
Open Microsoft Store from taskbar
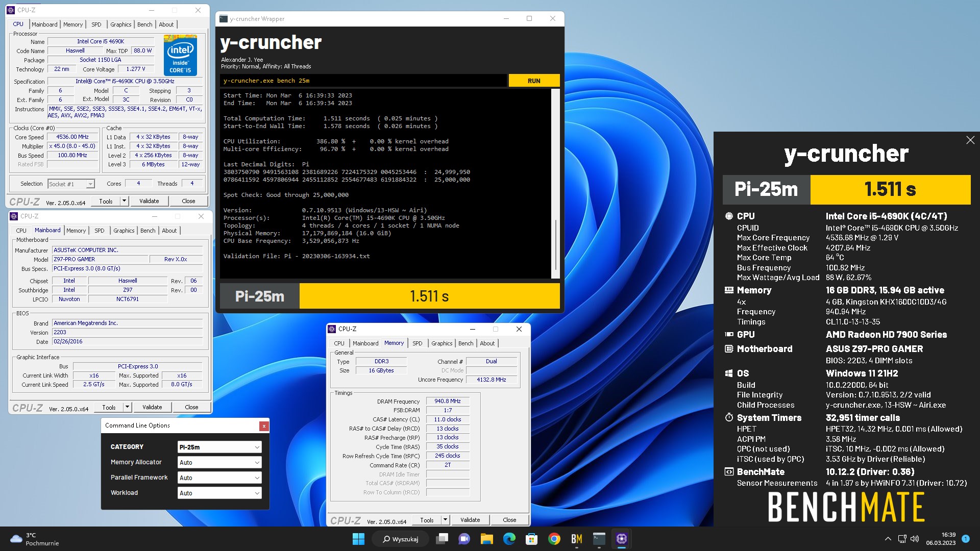pos(531,539)
